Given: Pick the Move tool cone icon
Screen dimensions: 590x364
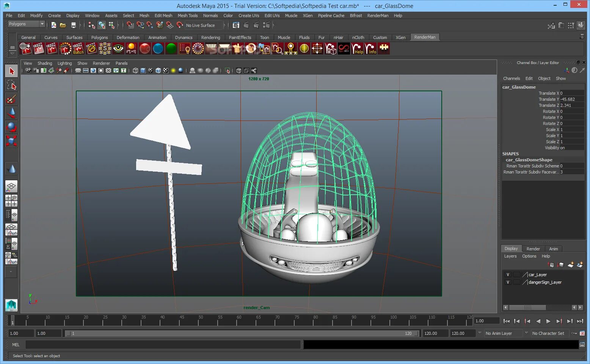Looking at the screenshot, I should [11, 113].
